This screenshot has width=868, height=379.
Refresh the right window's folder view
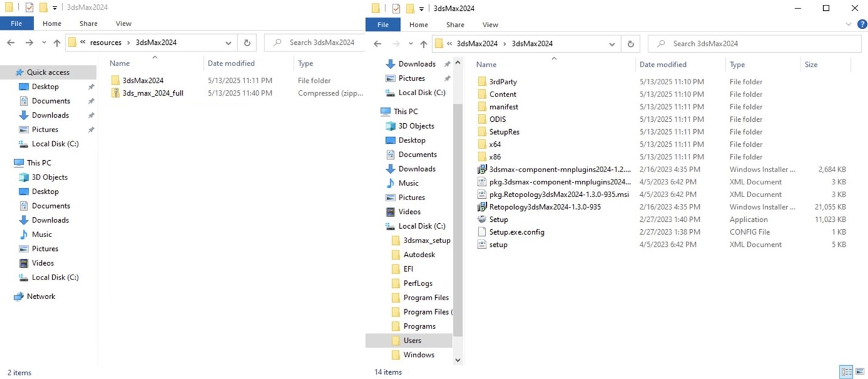tap(630, 44)
